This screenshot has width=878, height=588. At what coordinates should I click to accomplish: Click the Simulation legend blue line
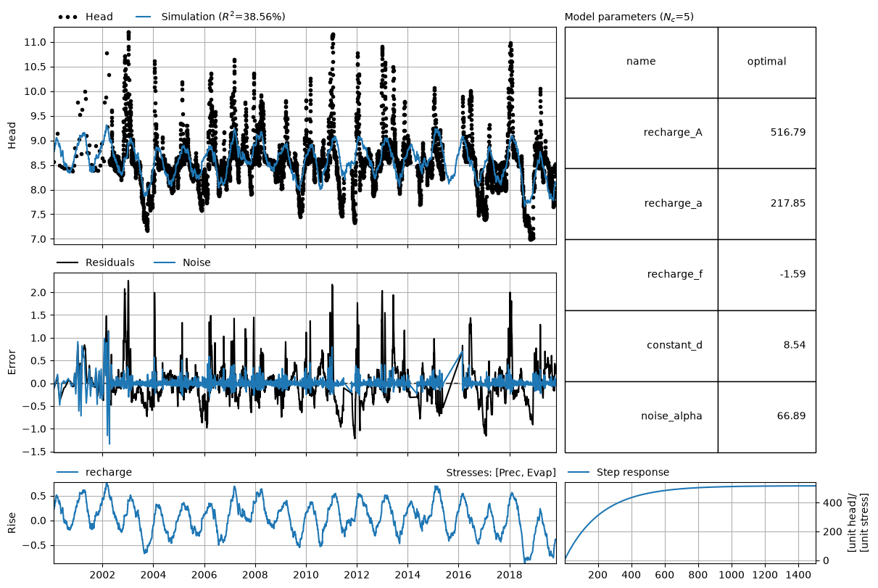142,17
